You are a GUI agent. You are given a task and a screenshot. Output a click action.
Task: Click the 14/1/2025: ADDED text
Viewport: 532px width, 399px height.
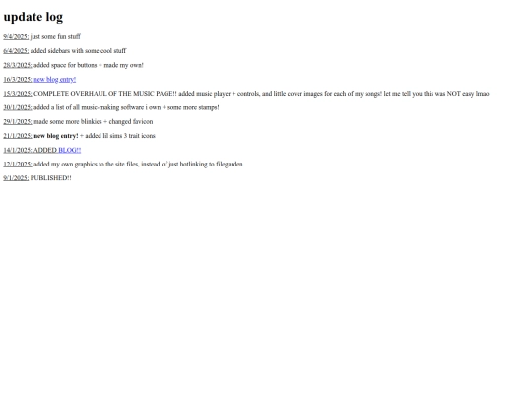click(31, 150)
